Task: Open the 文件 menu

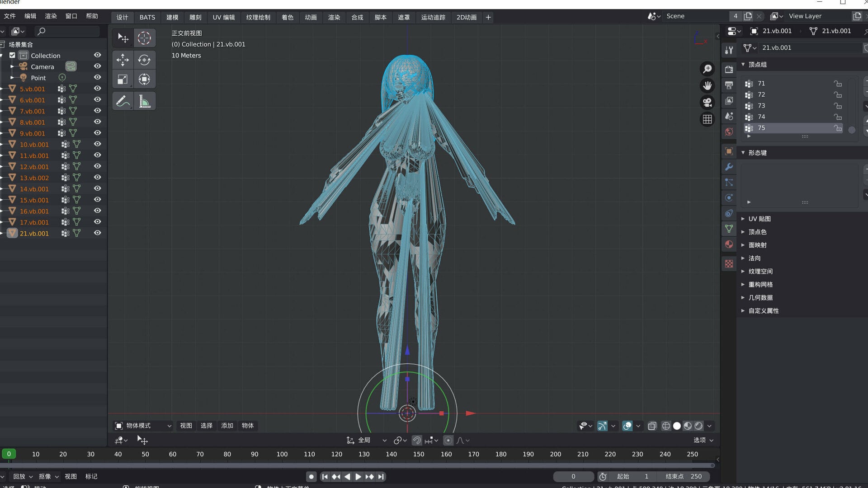Action: click(x=9, y=16)
